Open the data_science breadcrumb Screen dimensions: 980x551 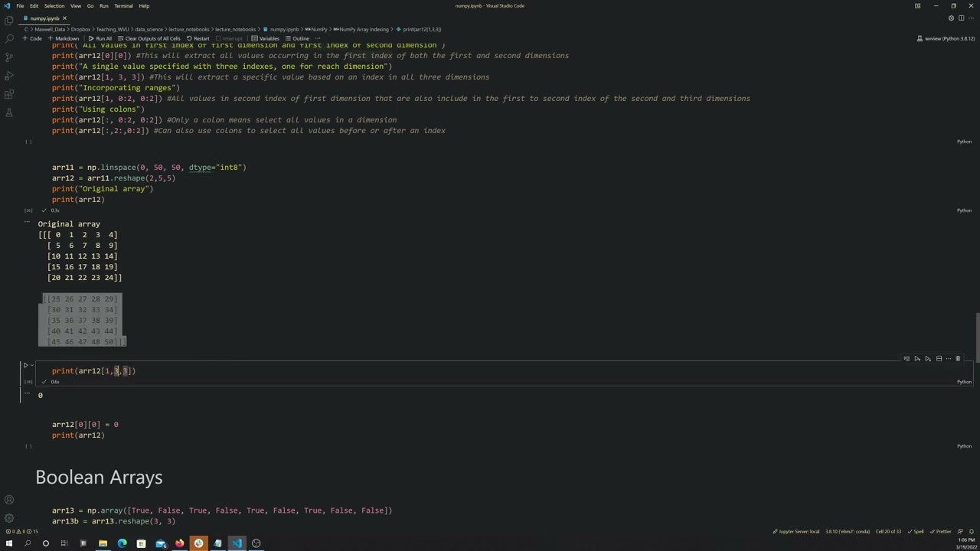pyautogui.click(x=148, y=29)
